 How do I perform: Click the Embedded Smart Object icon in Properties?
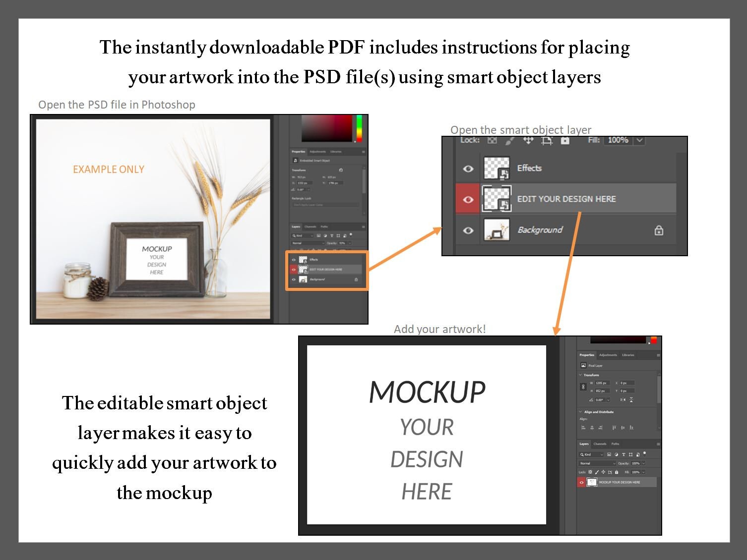click(x=295, y=161)
